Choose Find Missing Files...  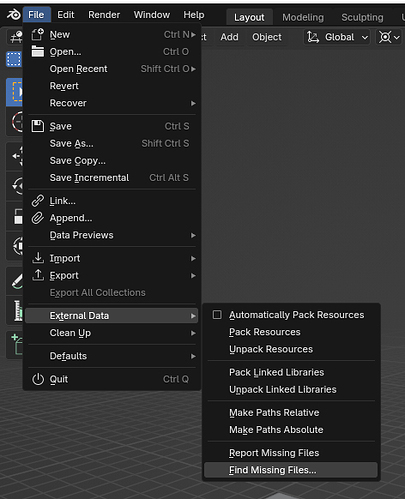pyautogui.click(x=291, y=470)
